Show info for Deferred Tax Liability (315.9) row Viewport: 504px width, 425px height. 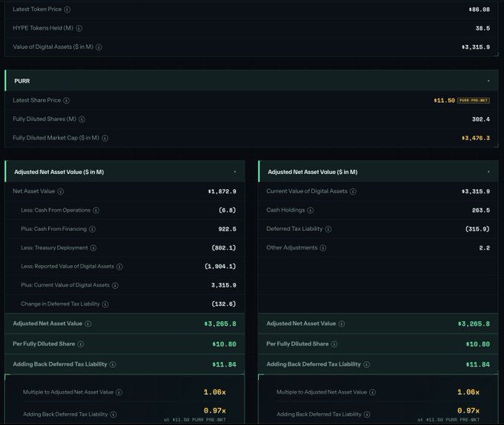click(x=328, y=230)
